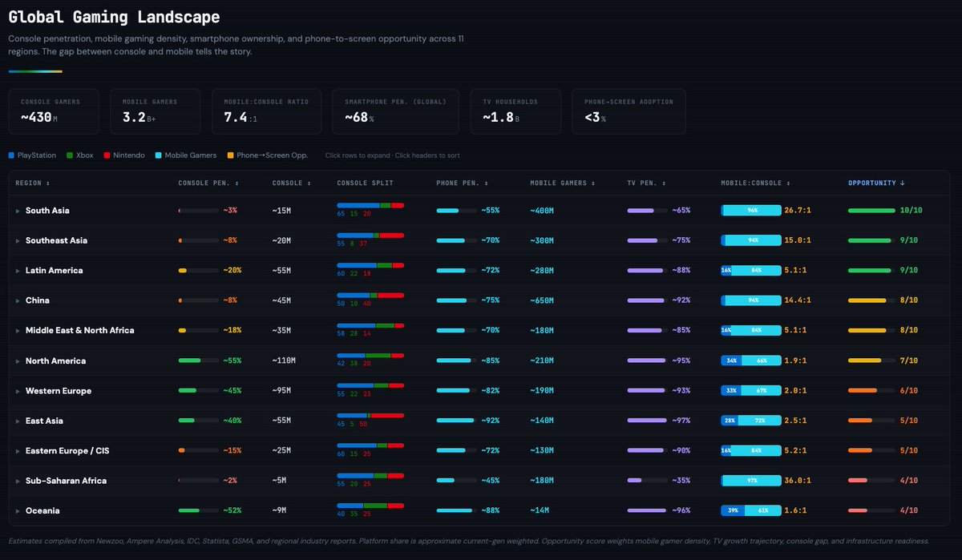Expand the North America row arrow
This screenshot has height=560, width=962.
(x=18, y=361)
